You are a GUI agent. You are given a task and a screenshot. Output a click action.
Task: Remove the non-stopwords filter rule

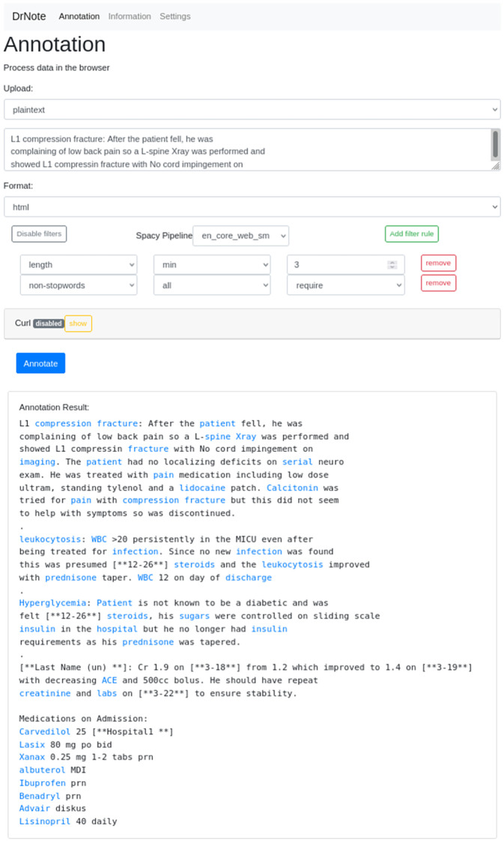pos(438,283)
